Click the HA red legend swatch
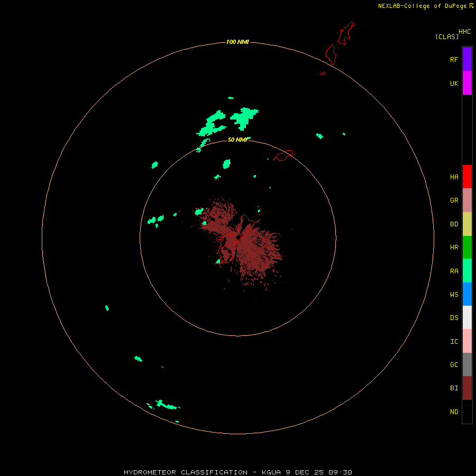Image resolution: width=476 pixels, height=476 pixels. [x=467, y=177]
